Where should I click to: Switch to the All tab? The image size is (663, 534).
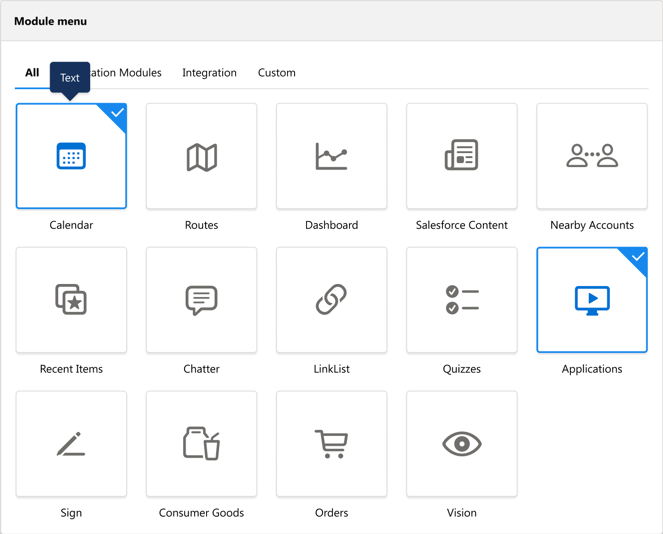(x=32, y=73)
